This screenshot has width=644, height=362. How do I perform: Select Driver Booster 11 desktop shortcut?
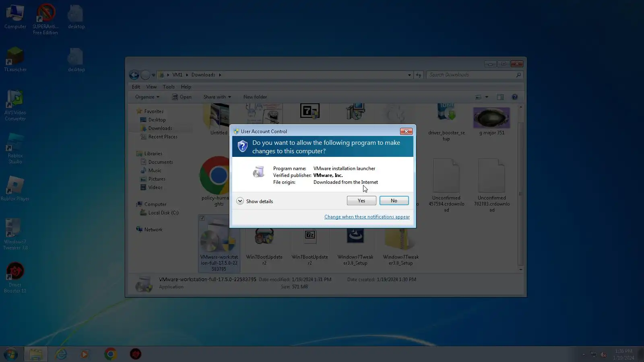15,278
